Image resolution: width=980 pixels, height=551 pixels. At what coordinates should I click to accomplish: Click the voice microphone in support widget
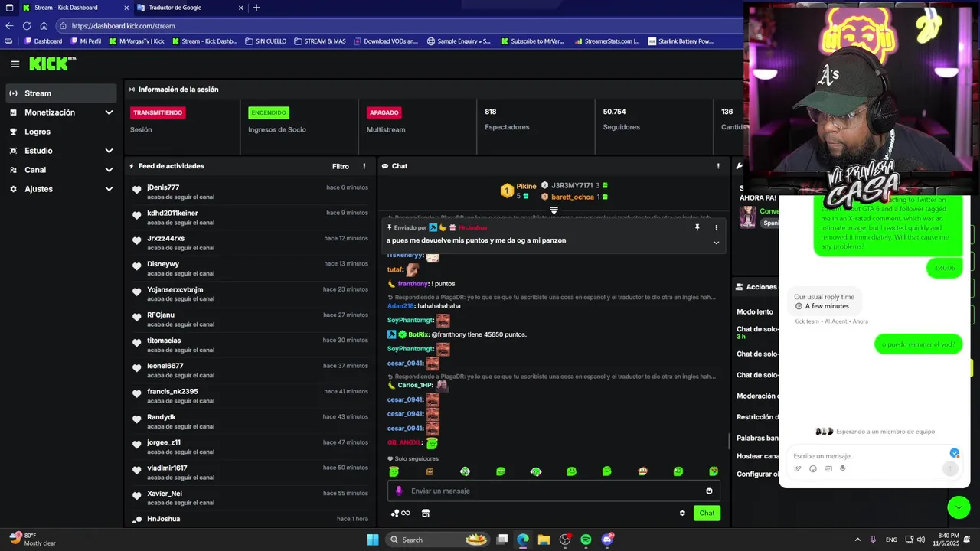point(843,468)
